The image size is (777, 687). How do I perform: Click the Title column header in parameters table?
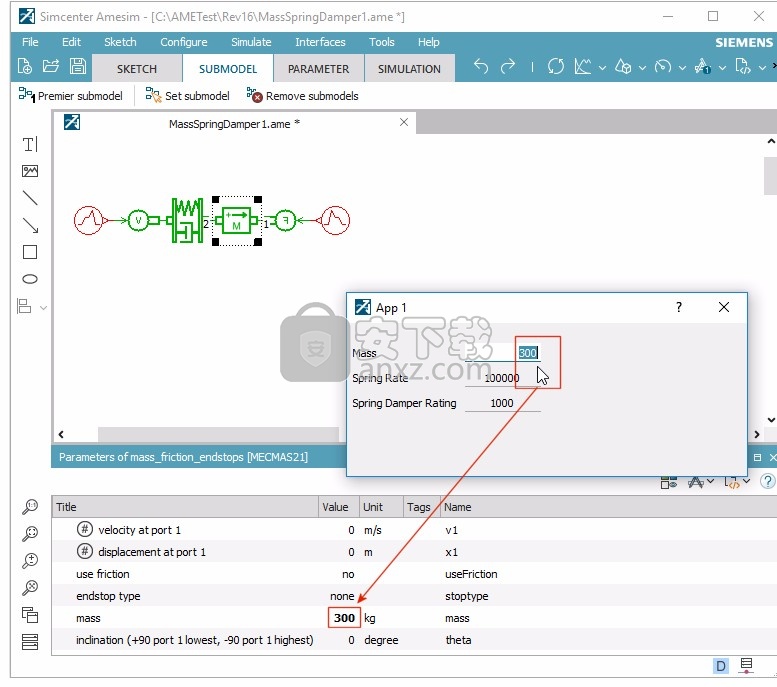185,507
